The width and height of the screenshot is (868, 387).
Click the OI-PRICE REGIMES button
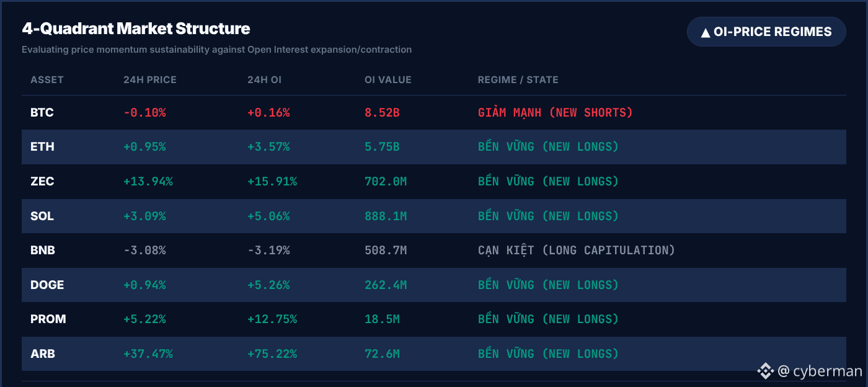(766, 32)
